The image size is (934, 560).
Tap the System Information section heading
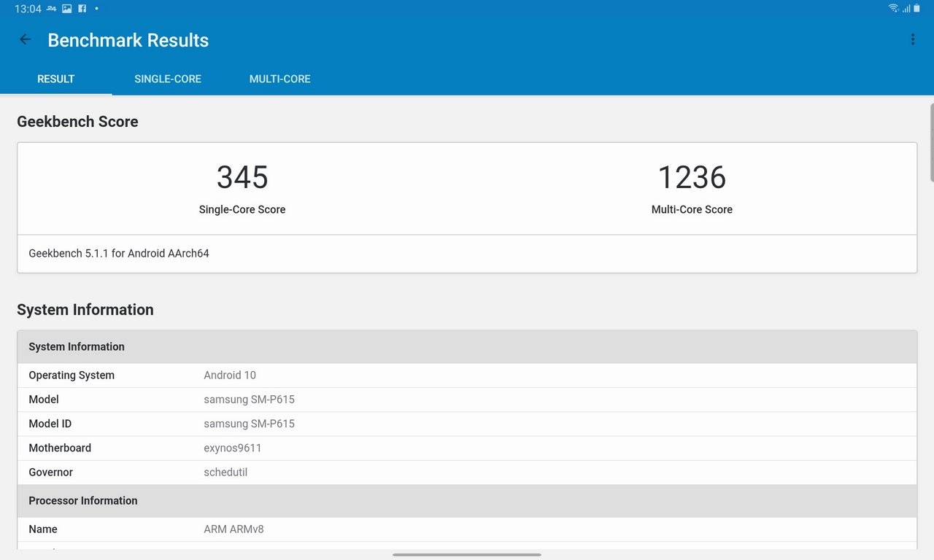pos(85,310)
